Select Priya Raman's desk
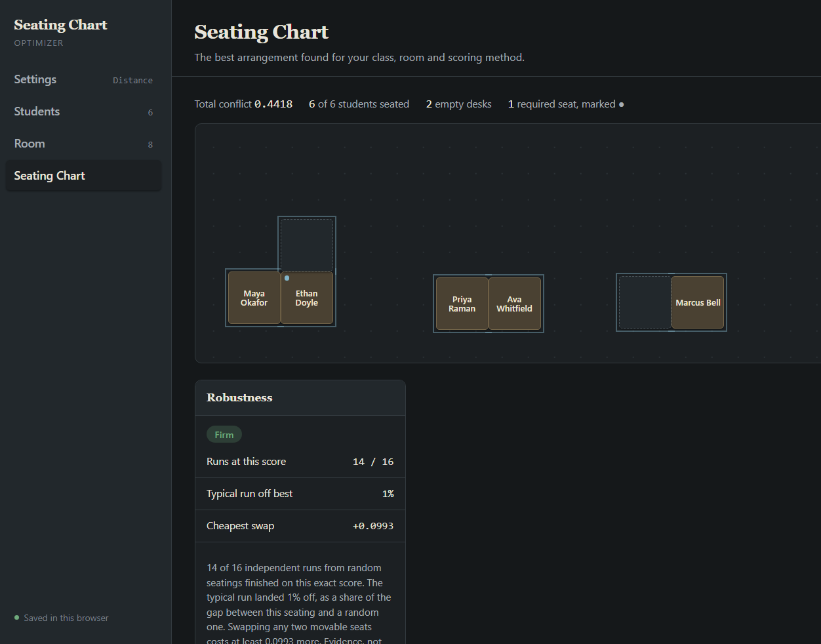 [x=462, y=304]
